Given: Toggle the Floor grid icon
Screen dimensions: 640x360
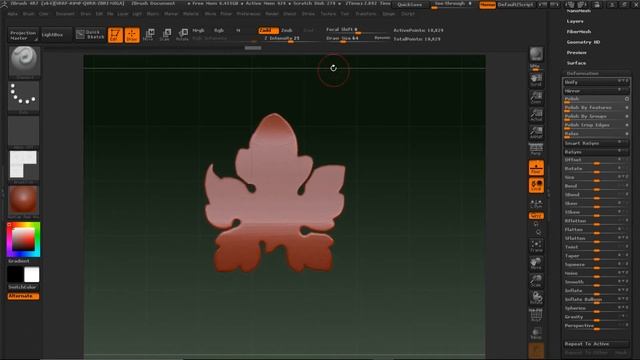Looking at the screenshot, I should click(x=536, y=168).
